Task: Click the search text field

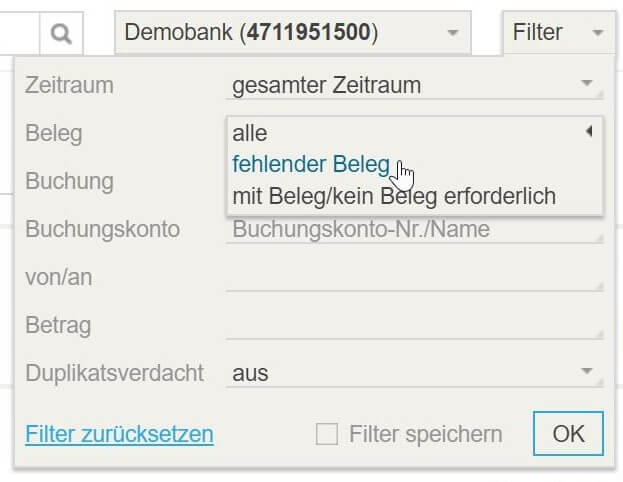Action: point(19,33)
